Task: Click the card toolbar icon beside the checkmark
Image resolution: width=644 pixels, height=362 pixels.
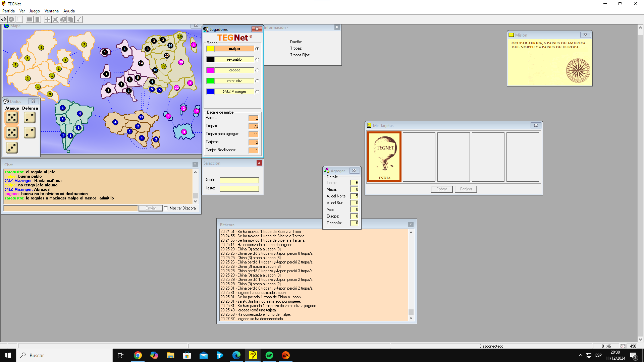Action: pos(71,19)
